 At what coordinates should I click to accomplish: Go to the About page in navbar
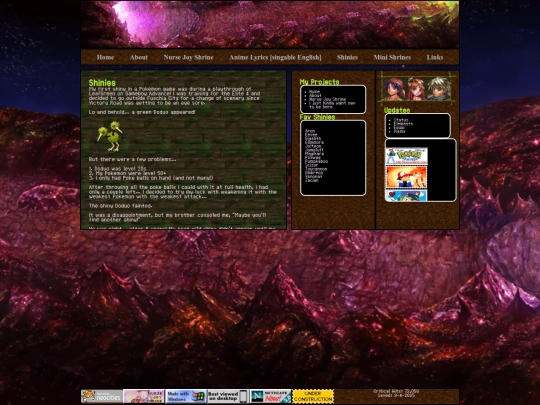point(139,58)
